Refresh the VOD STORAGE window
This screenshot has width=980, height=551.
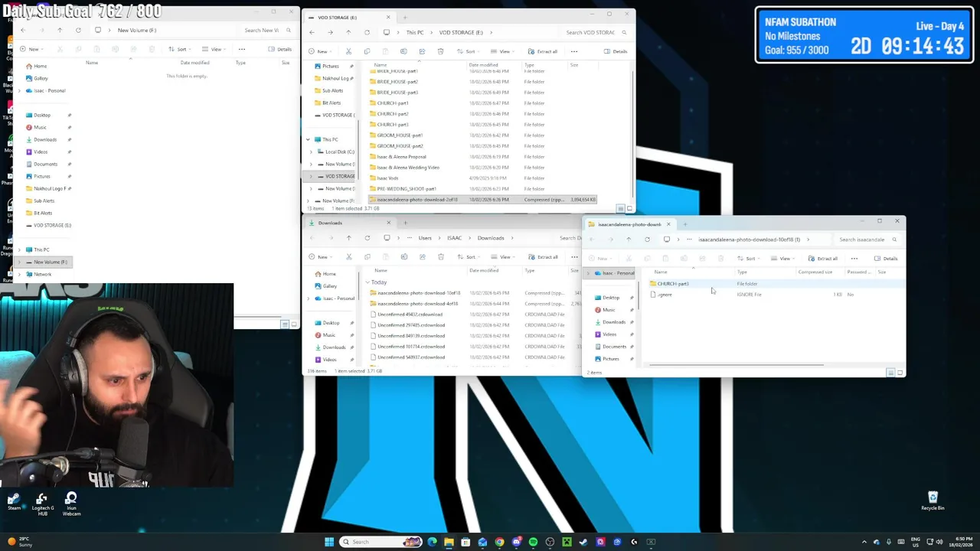click(367, 32)
